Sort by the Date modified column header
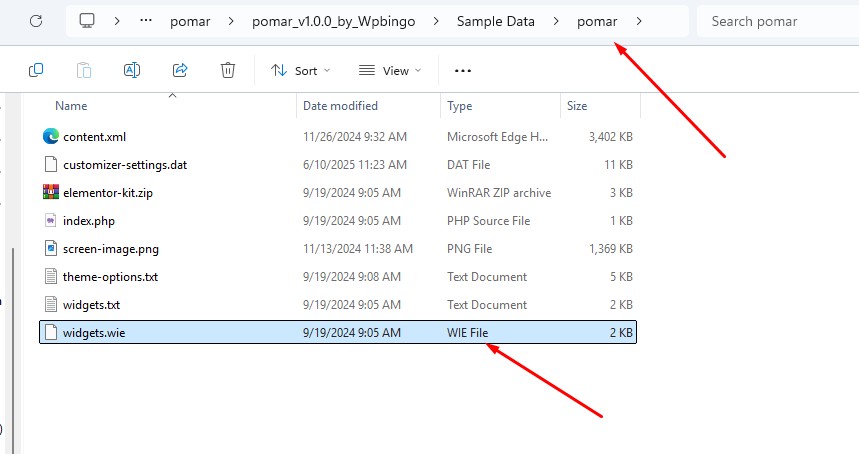This screenshot has height=454, width=859. point(340,106)
